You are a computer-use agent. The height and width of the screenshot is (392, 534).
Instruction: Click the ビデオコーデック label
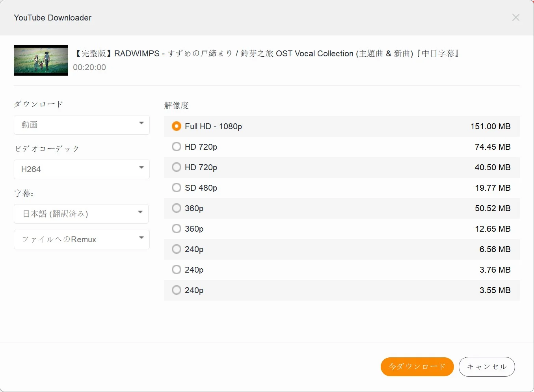[x=47, y=149]
